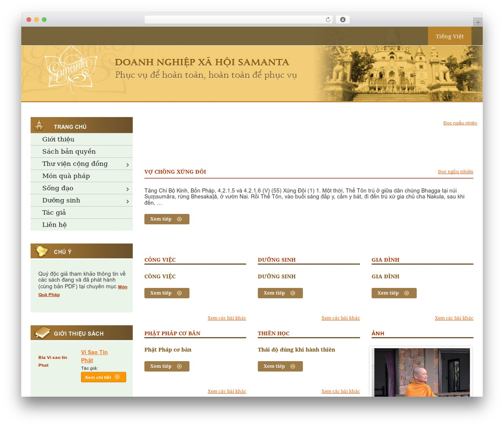Click the browser address bar

(x=239, y=20)
